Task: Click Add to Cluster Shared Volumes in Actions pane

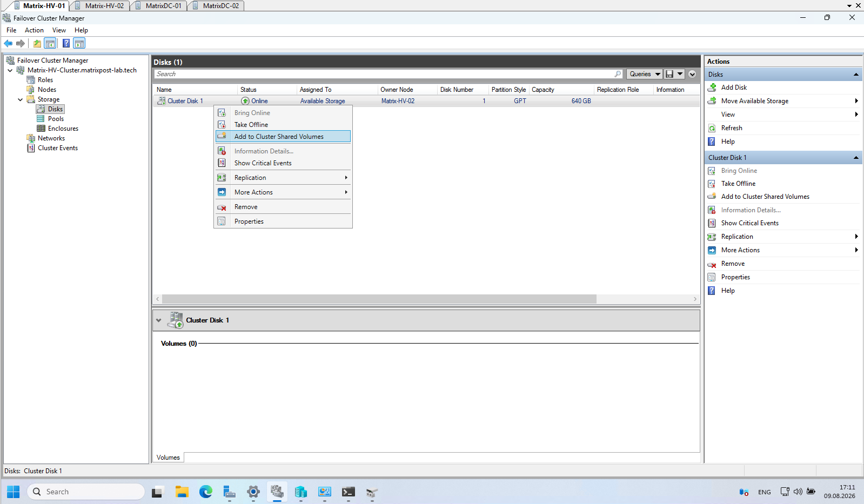Action: tap(765, 197)
